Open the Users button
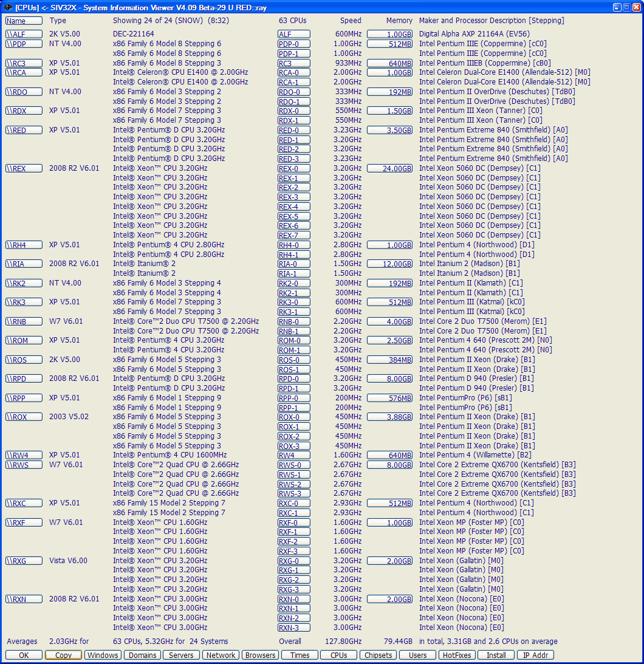 tap(417, 655)
